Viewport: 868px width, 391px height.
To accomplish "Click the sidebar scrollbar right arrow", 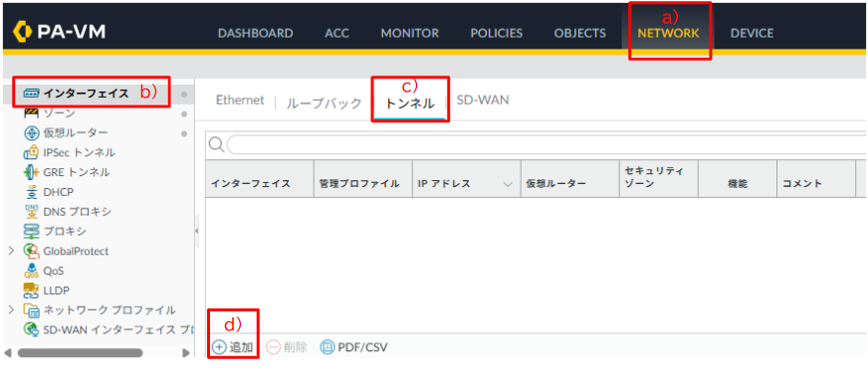I will point(185,352).
